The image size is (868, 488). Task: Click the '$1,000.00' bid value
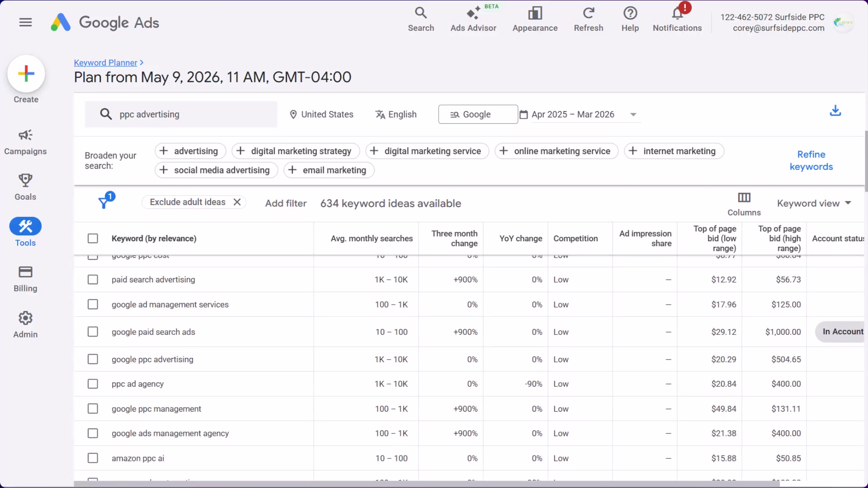click(x=783, y=332)
